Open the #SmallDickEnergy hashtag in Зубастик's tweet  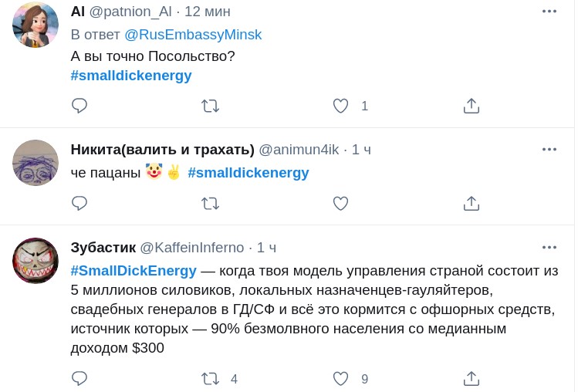[134, 271]
